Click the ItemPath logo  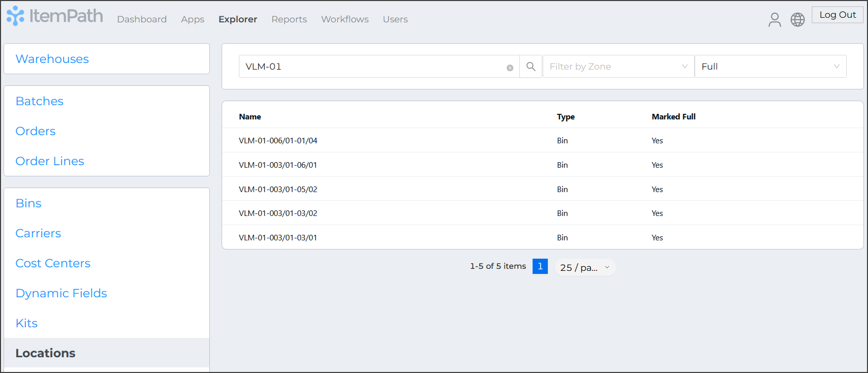coord(55,16)
